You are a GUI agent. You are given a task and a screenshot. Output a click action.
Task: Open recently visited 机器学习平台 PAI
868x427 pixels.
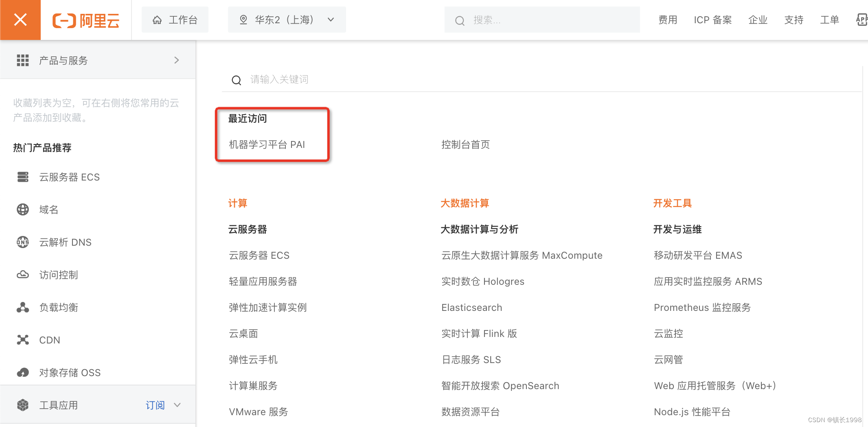(267, 145)
